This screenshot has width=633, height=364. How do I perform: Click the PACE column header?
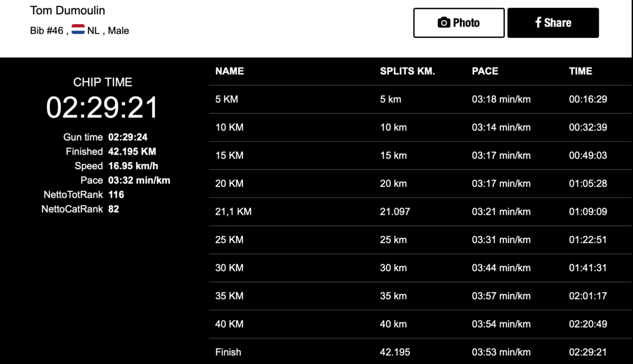click(x=485, y=71)
